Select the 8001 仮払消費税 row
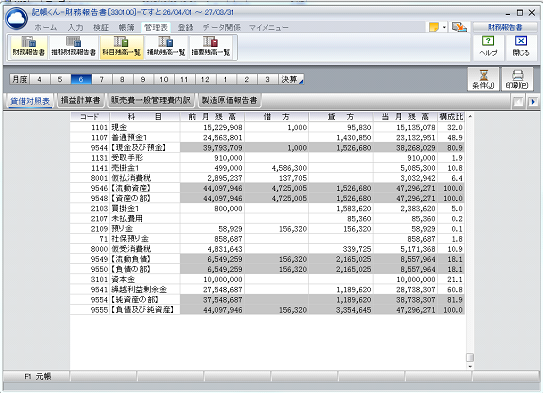The width and height of the screenshot is (543, 393). [267, 178]
